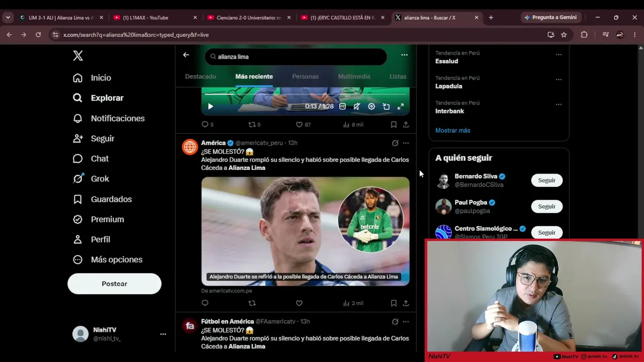
Task: Repost the América post
Action: [x=252, y=303]
